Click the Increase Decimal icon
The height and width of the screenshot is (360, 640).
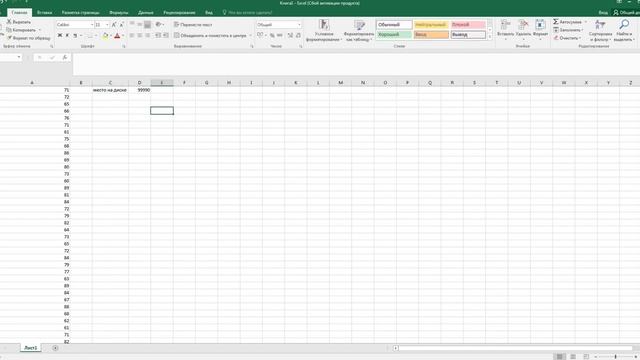[290, 36]
